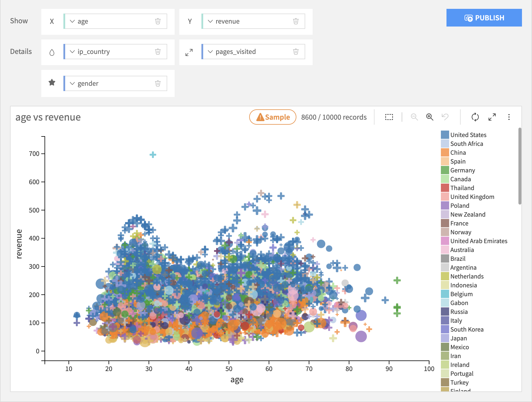
Task: Click the Indonesia legend label
Action: (x=464, y=285)
